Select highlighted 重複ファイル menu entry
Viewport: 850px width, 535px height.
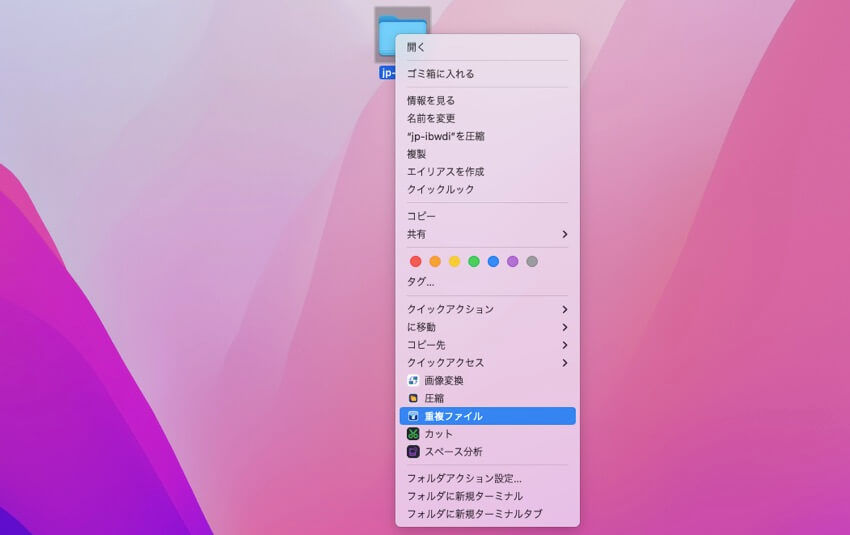click(x=487, y=416)
